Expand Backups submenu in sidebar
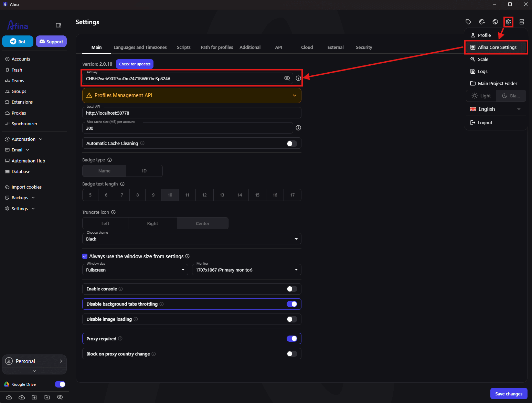Image resolution: width=532 pixels, height=403 pixels. (x=33, y=198)
